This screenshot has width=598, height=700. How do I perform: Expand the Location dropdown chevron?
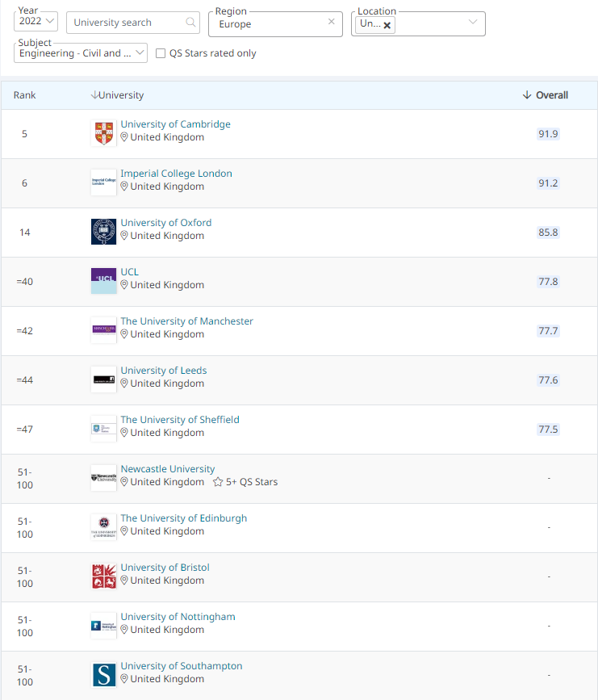(x=473, y=22)
